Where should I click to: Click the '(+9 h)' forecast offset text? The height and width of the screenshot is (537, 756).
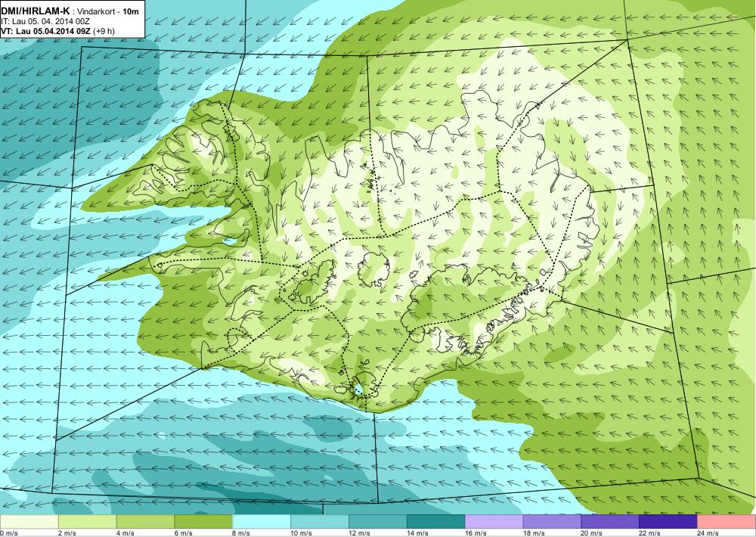pos(104,31)
